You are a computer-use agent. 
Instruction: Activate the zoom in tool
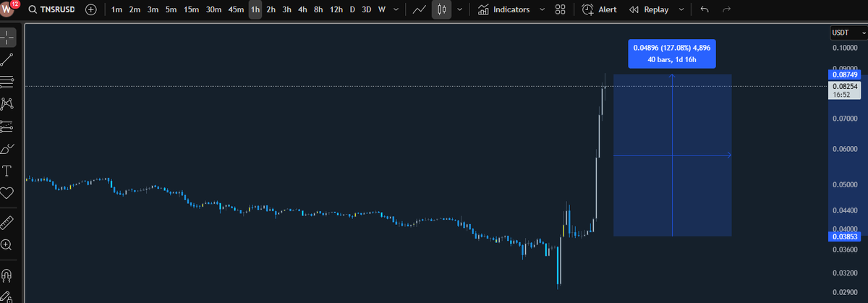(x=7, y=245)
